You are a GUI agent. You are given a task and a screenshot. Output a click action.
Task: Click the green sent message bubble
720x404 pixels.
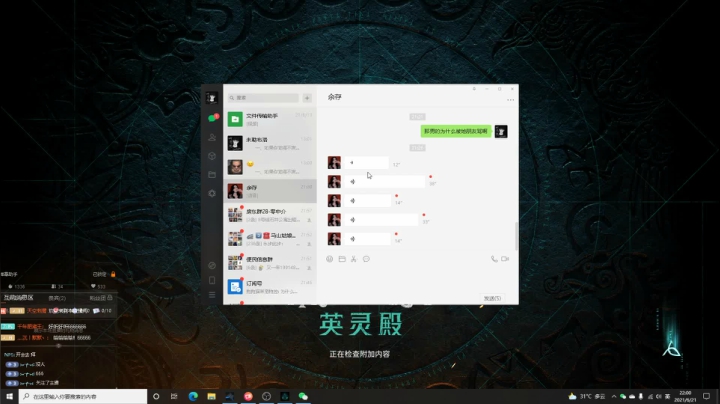456,131
